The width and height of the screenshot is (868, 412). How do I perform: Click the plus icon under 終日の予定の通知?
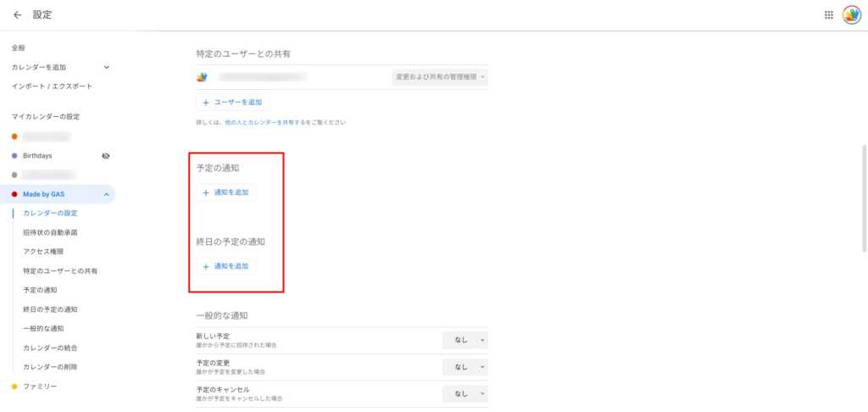pos(206,266)
